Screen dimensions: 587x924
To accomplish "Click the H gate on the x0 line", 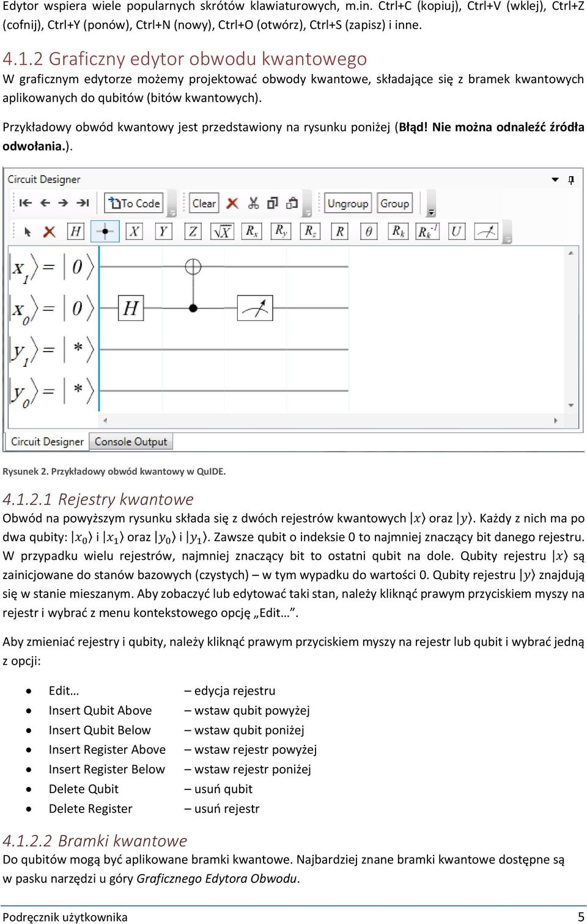I will [x=131, y=308].
